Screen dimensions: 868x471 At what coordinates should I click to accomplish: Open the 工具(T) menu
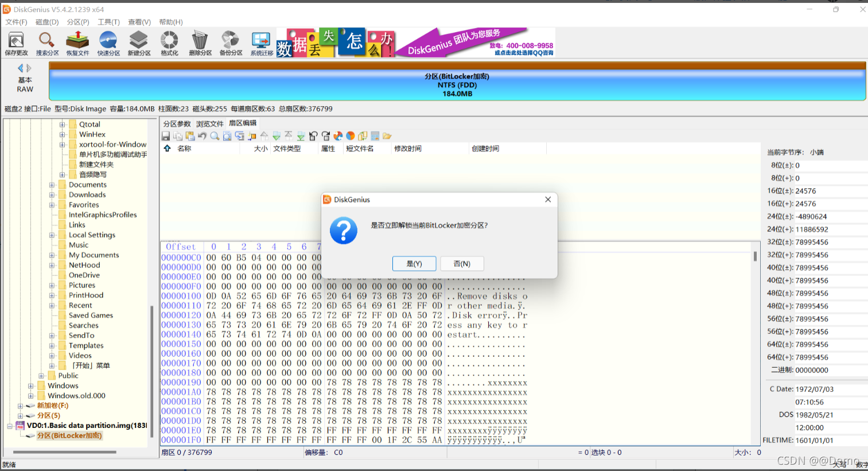[x=108, y=22]
